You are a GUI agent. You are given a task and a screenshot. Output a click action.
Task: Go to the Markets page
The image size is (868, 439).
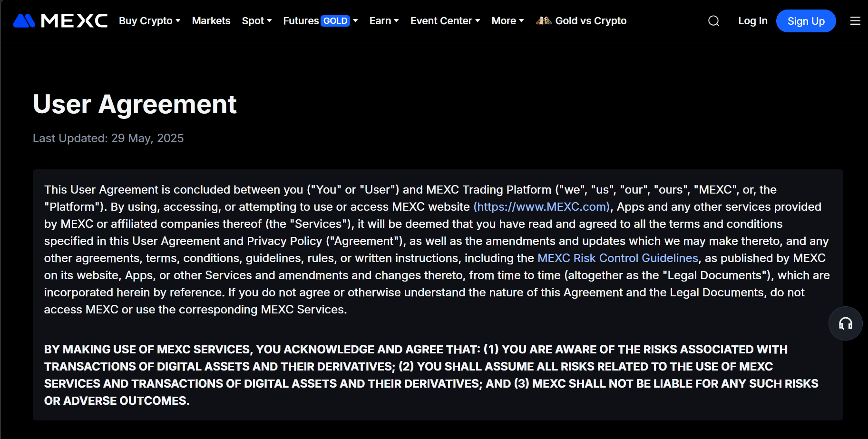(x=211, y=21)
